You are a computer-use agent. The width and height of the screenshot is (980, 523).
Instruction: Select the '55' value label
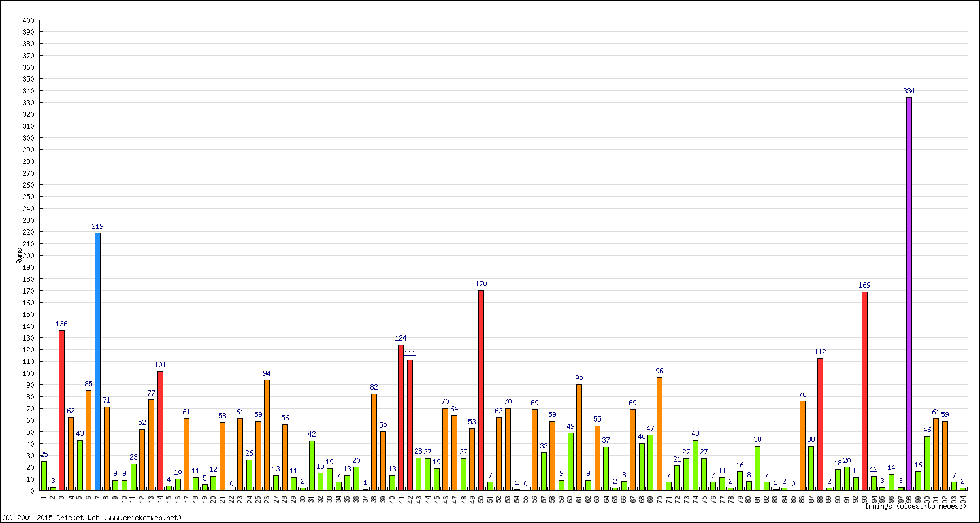pos(597,419)
